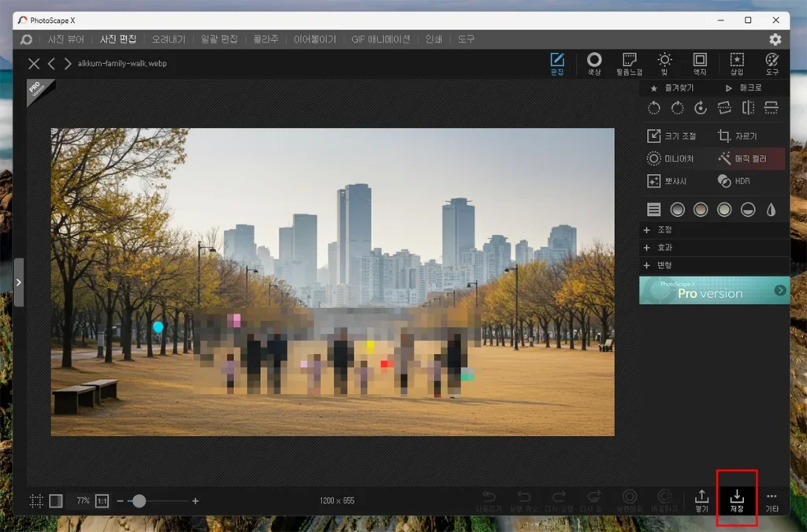The height and width of the screenshot is (532, 807).
Task: Select the 자르기 crop tool
Action: tap(737, 136)
